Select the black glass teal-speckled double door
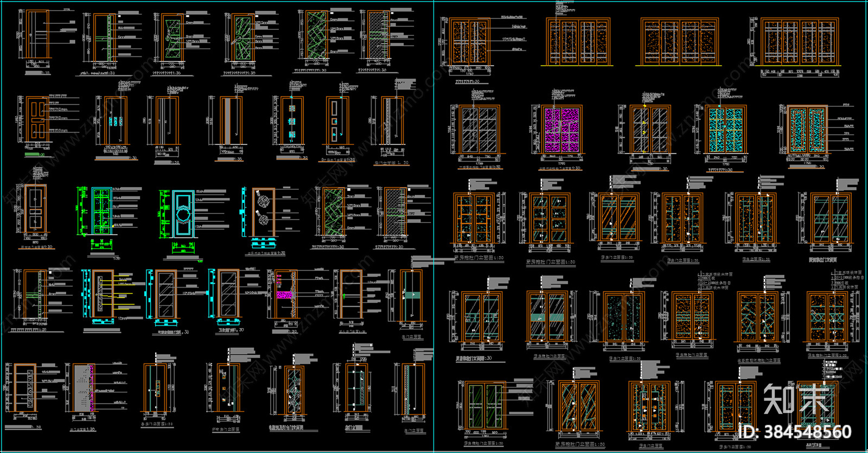Image resolution: width=868 pixels, height=453 pixels. (x=624, y=317)
